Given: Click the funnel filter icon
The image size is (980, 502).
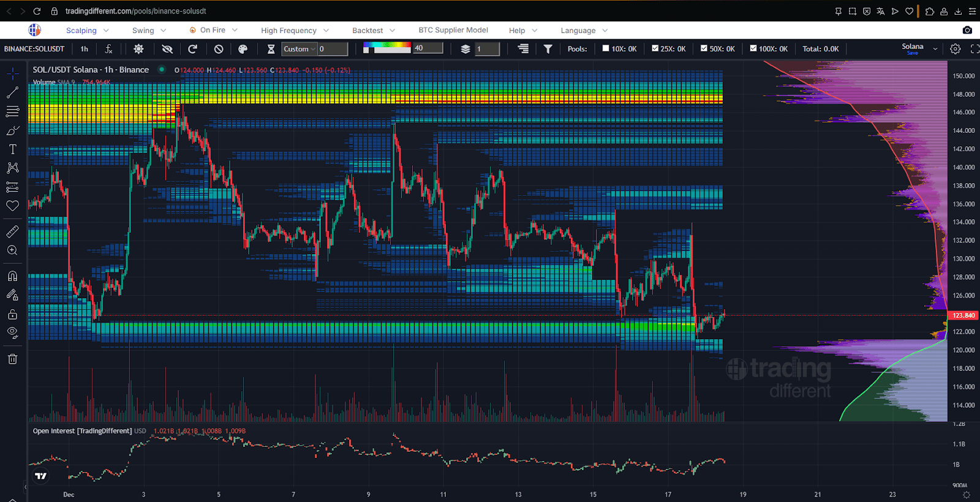Looking at the screenshot, I should (548, 49).
